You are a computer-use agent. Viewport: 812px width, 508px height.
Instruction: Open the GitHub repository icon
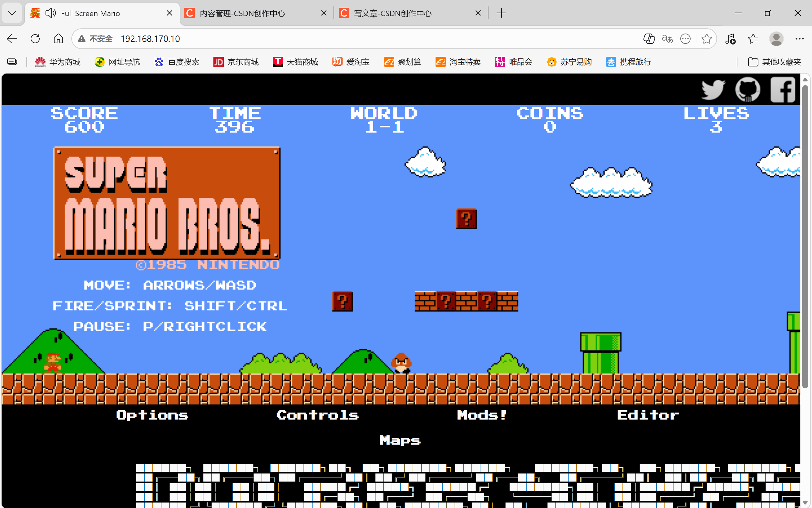pos(747,89)
